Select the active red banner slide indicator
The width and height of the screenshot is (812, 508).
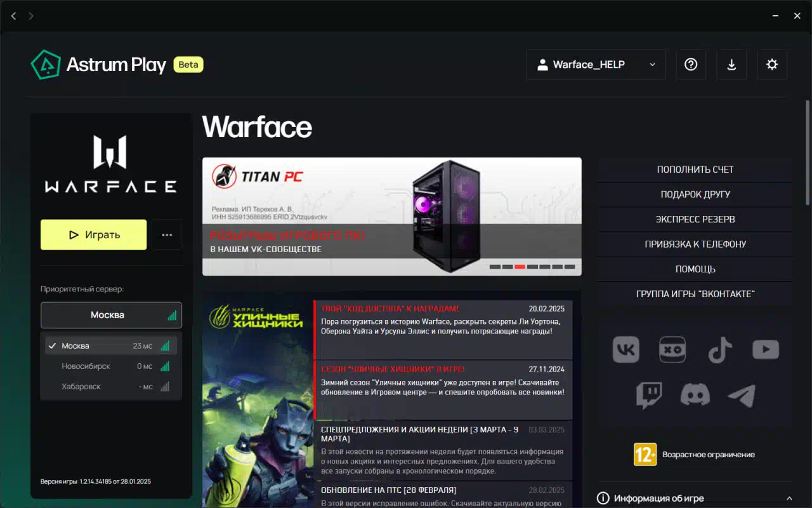[x=520, y=267]
